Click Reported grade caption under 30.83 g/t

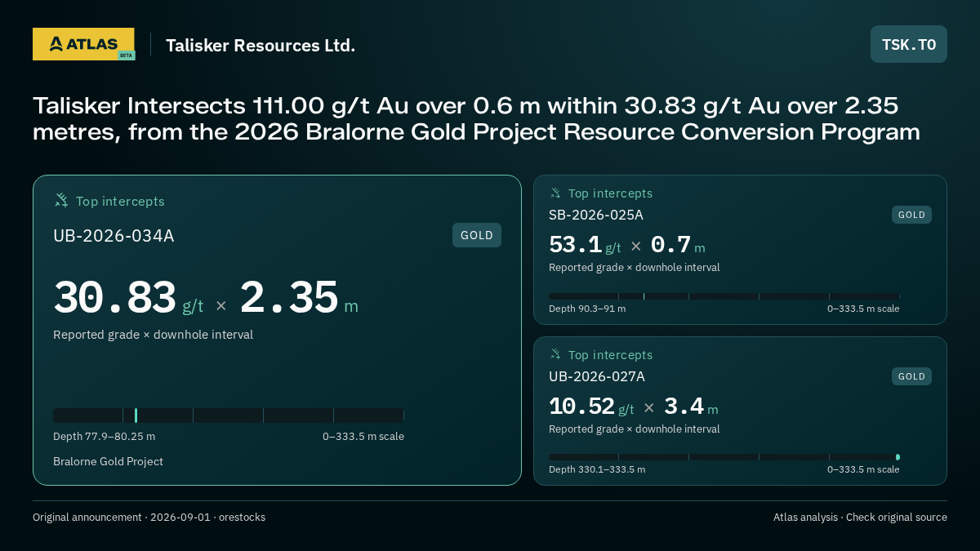coord(153,335)
